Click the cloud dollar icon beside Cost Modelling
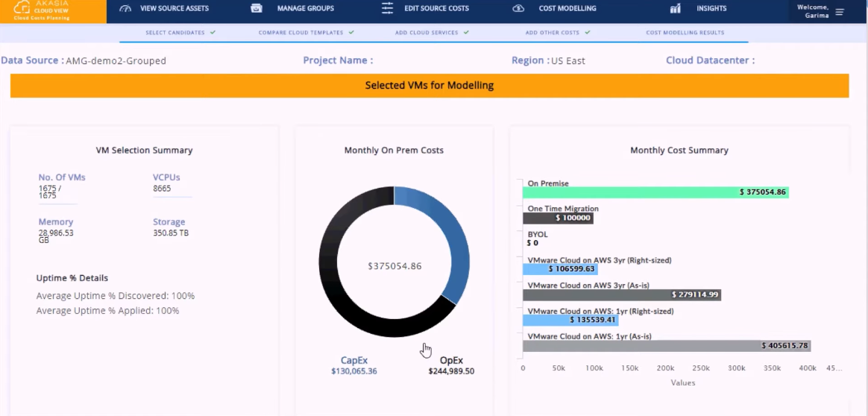Viewport: 868px width, 416px height. pos(518,9)
